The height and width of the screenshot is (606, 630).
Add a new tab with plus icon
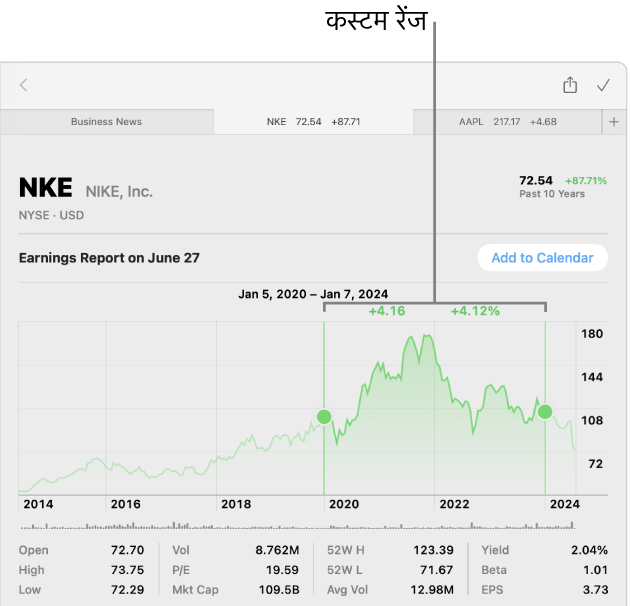coord(614,122)
